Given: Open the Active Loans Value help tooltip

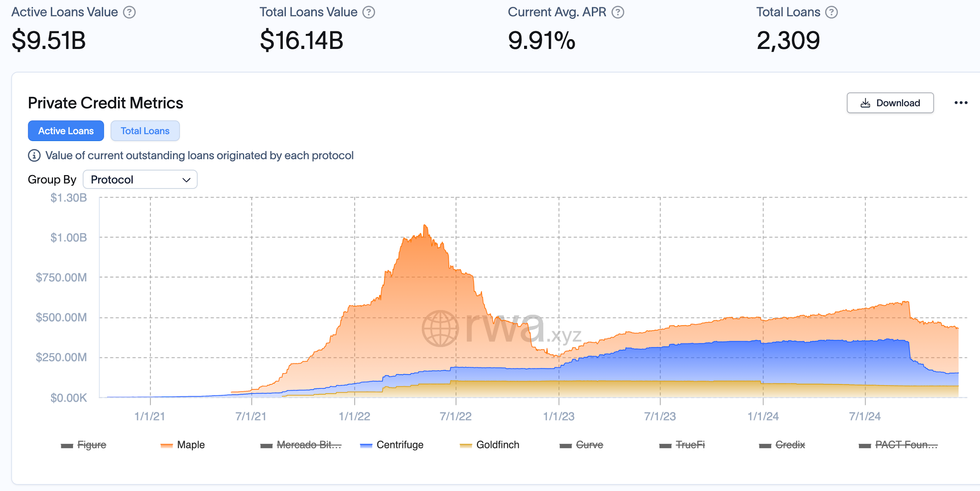Looking at the screenshot, I should point(130,12).
